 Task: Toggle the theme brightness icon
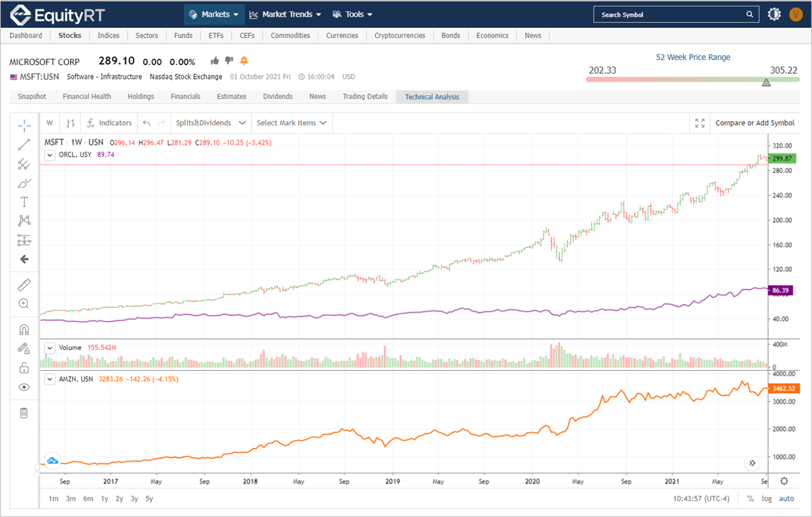coord(774,14)
